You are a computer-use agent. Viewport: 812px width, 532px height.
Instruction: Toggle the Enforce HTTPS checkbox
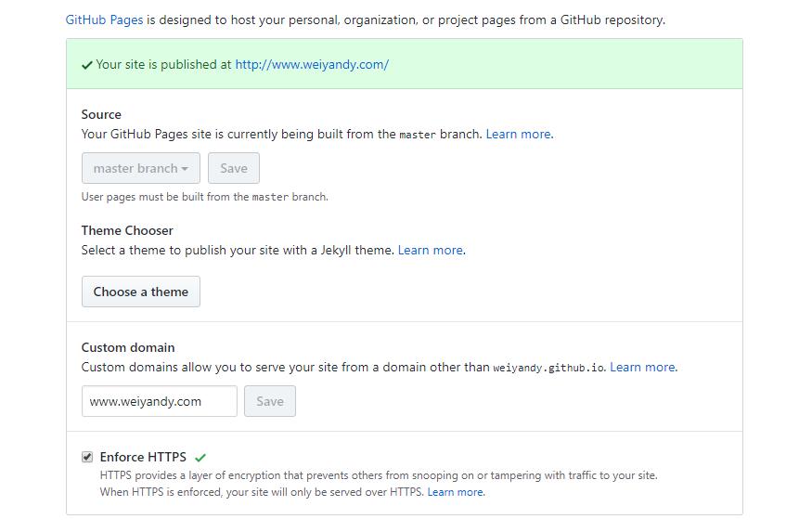pos(87,457)
